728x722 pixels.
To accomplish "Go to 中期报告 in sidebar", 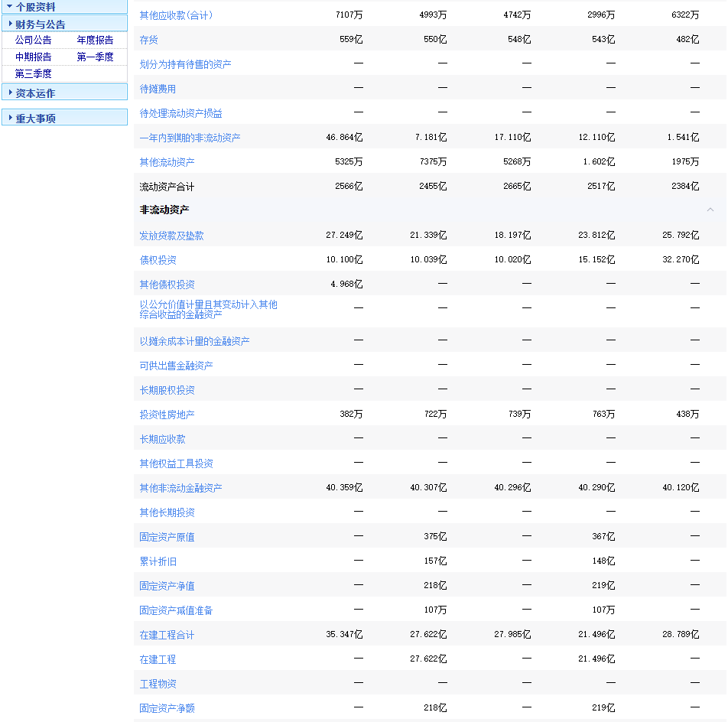I will pyautogui.click(x=34, y=57).
